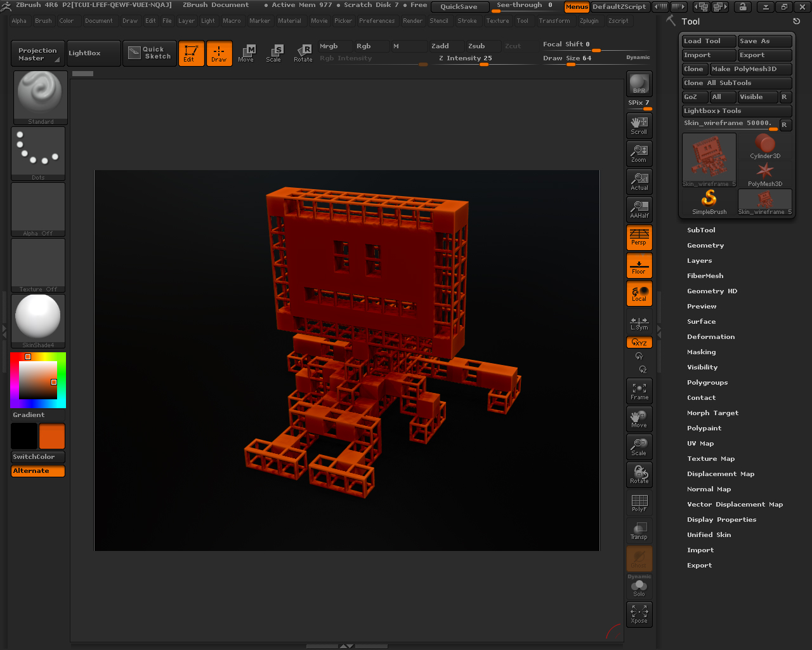This screenshot has height=650, width=812.
Task: Expand the Masking section
Action: [701, 352]
